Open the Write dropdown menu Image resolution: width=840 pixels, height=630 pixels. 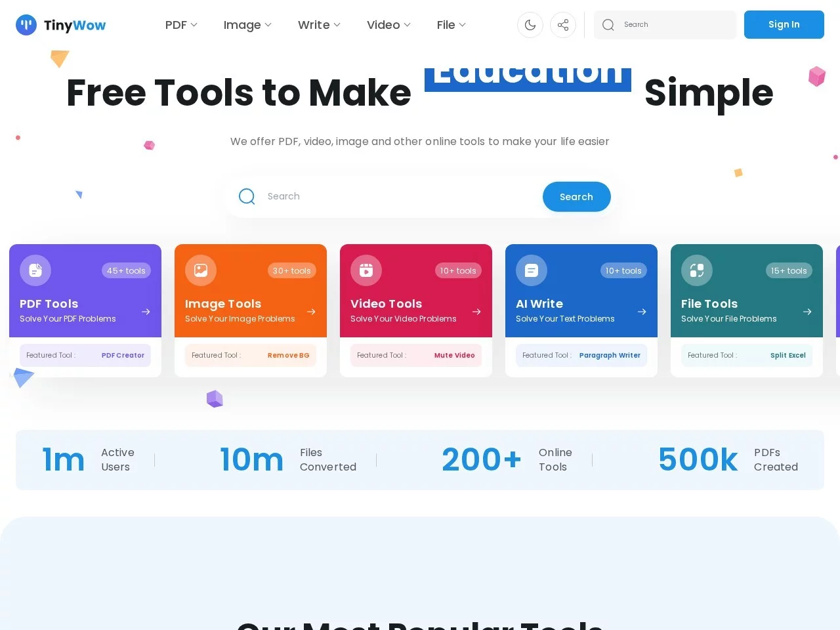click(318, 24)
